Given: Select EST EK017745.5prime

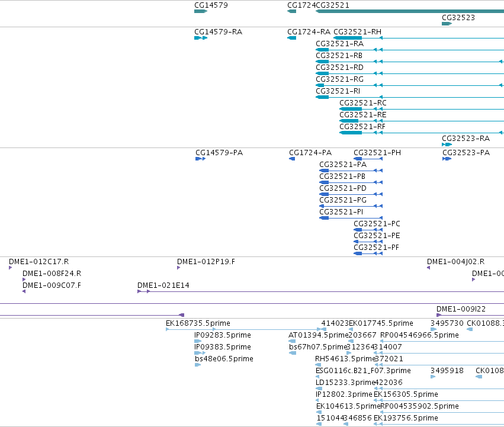Looking at the screenshot, I should pyautogui.click(x=381, y=323).
